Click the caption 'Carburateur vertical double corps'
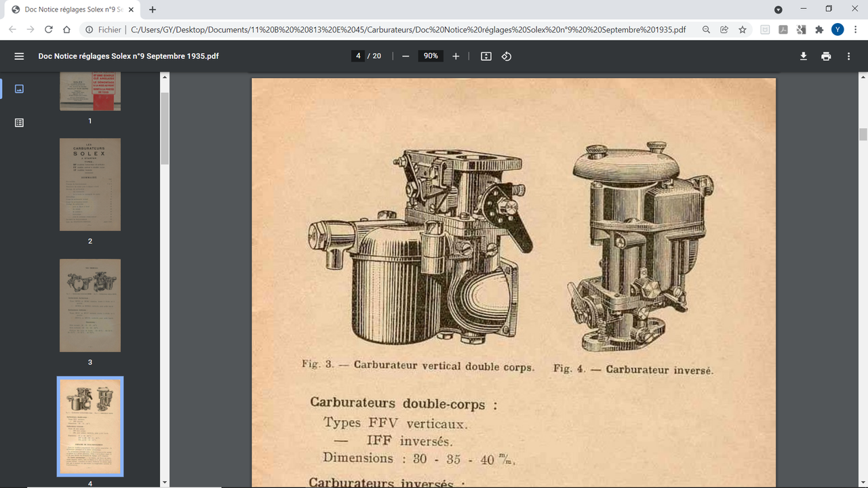The height and width of the screenshot is (488, 868). (443, 366)
